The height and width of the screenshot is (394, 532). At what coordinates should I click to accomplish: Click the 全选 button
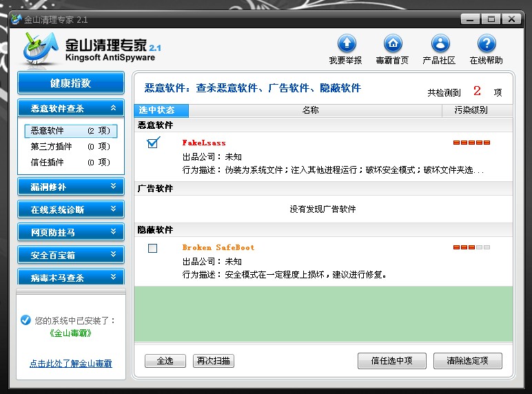coord(165,361)
